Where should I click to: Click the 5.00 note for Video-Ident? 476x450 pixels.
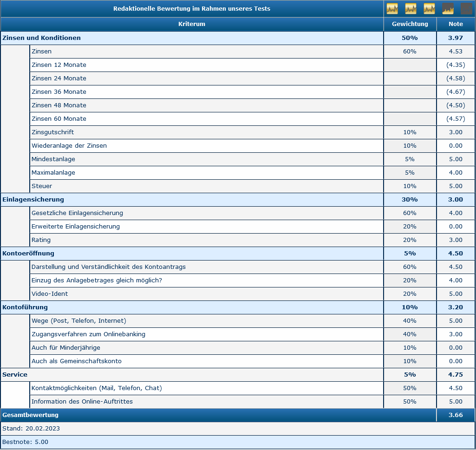click(x=456, y=294)
